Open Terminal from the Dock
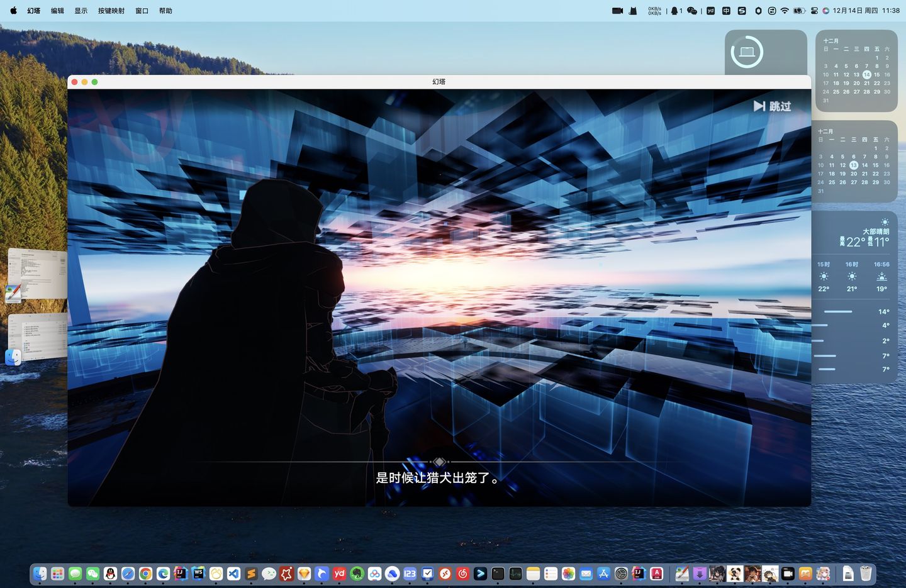Image resolution: width=906 pixels, height=588 pixels. (498, 574)
